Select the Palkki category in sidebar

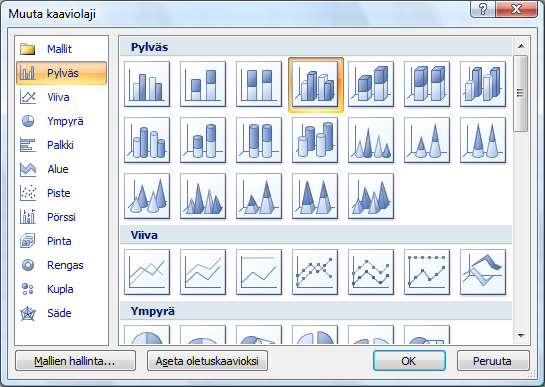(61, 145)
